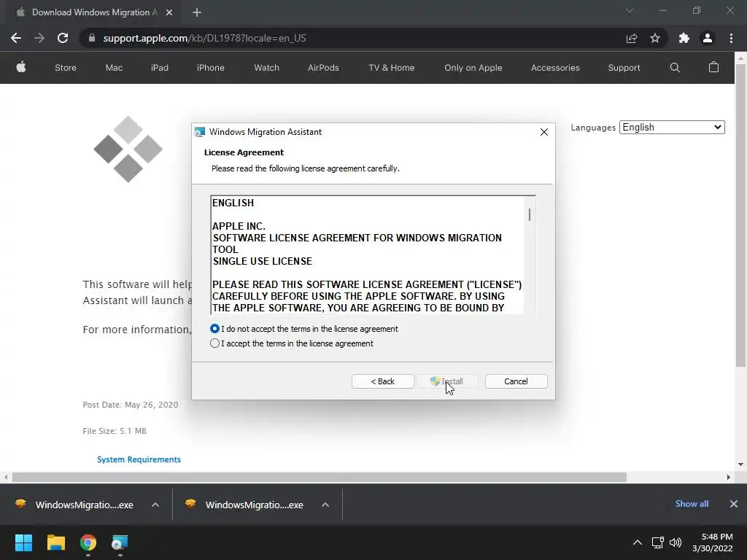Click the Apple logo in site navigation
The width and height of the screenshot is (747, 560).
pos(21,67)
